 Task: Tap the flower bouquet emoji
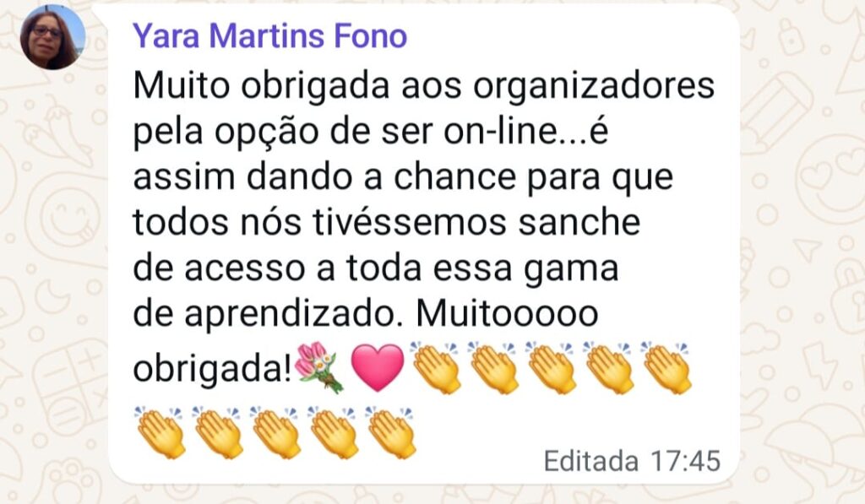point(319,367)
